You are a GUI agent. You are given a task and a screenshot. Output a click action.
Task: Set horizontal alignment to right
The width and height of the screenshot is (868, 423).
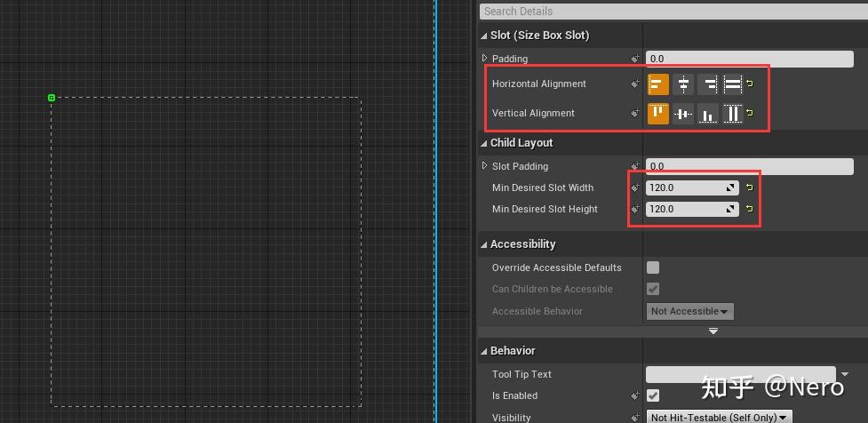(x=708, y=84)
